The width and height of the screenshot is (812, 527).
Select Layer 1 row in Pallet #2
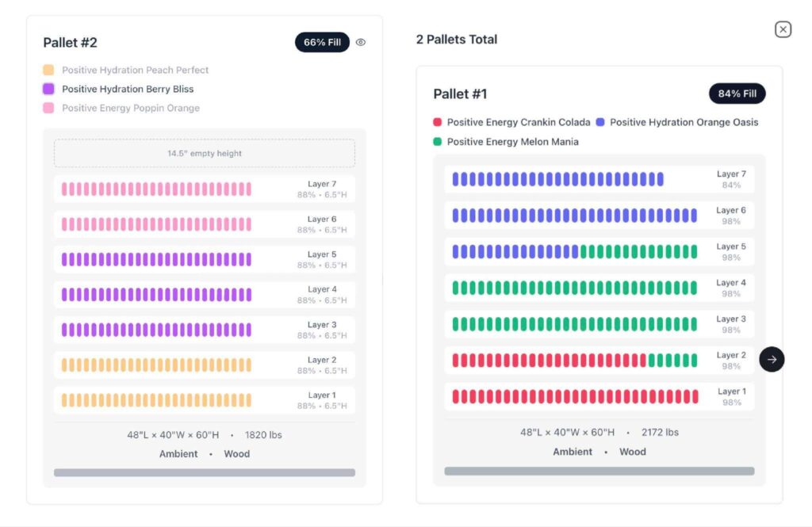click(205, 400)
